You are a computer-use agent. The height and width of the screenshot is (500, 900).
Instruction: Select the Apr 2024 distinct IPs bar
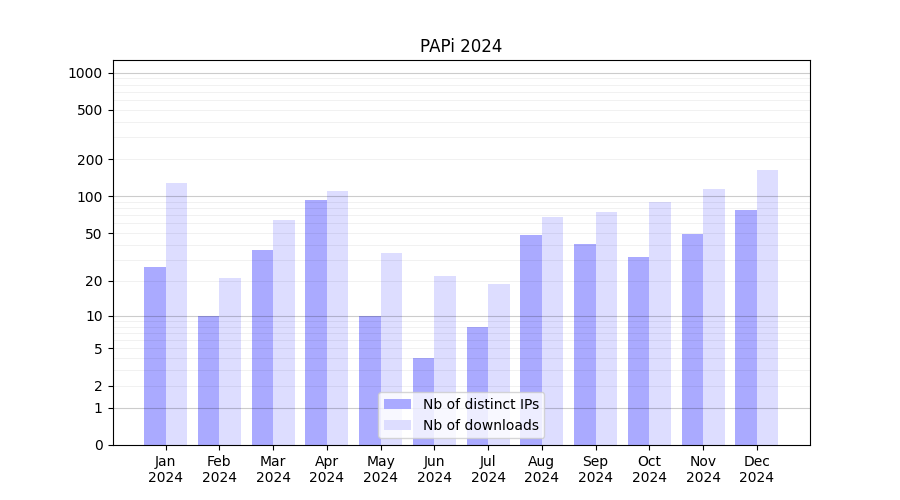(x=316, y=322)
